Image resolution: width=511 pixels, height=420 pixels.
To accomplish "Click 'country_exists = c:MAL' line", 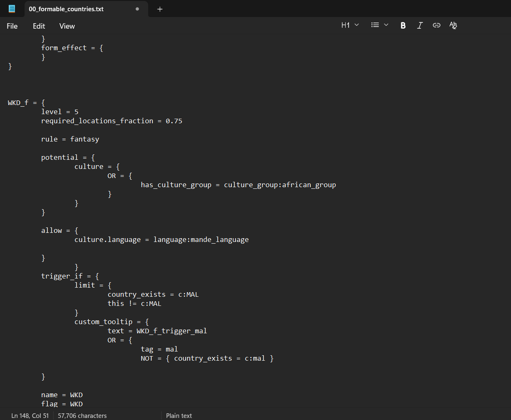I will pyautogui.click(x=153, y=294).
